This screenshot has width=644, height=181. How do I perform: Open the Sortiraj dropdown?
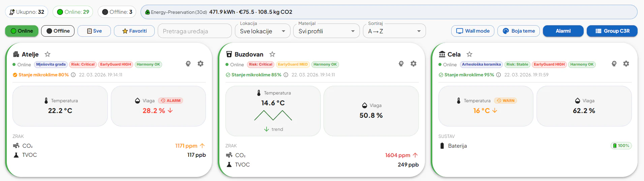click(x=394, y=31)
